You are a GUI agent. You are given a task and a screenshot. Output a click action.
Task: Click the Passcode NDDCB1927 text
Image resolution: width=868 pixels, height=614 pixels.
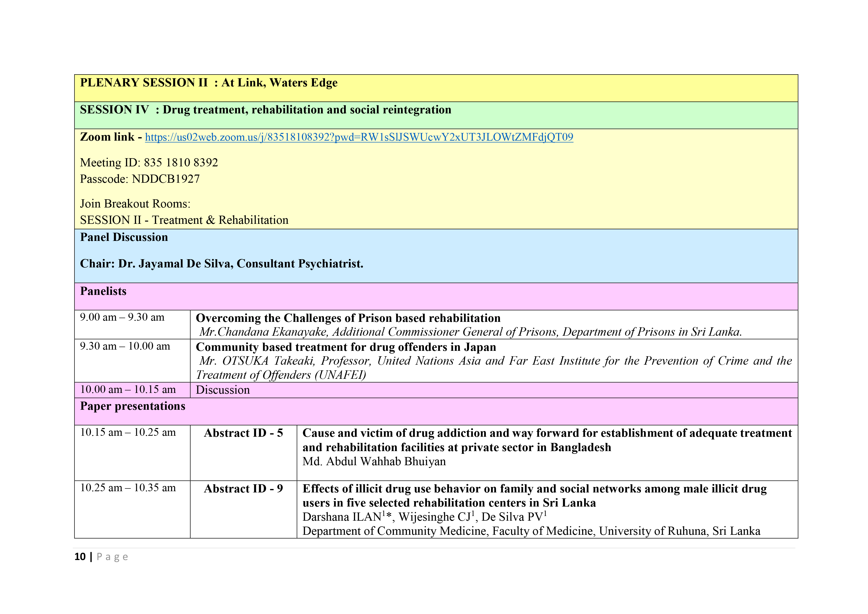140,179
